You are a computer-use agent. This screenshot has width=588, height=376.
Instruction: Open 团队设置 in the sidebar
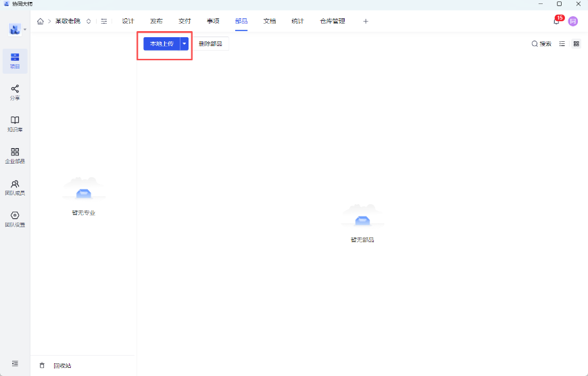click(x=15, y=219)
